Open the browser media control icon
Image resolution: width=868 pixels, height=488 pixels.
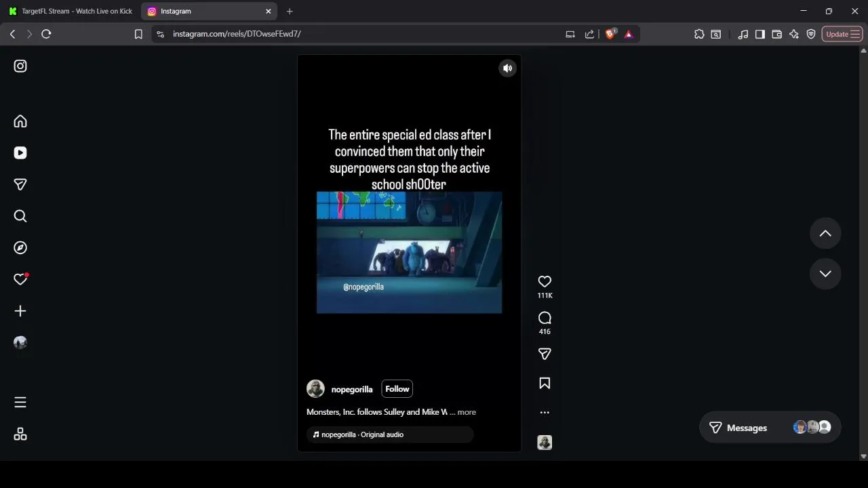[x=743, y=34]
